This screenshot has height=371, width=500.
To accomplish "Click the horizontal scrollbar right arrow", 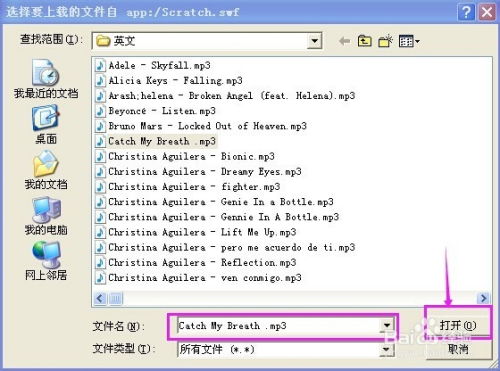I will pos(483,298).
